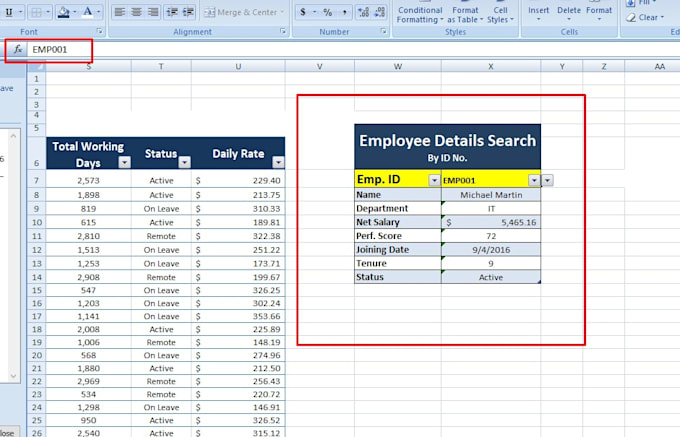Open the accounting format dropdown arrow

pos(314,12)
